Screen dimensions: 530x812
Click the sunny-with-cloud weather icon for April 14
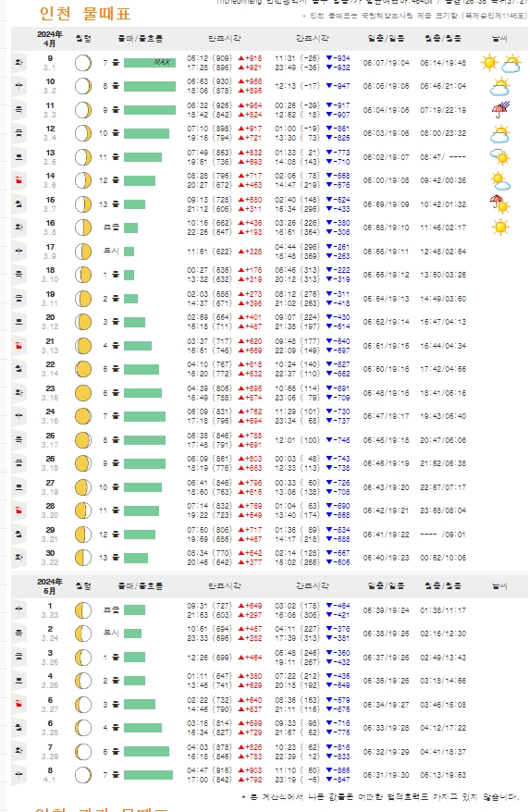pyautogui.click(x=499, y=180)
